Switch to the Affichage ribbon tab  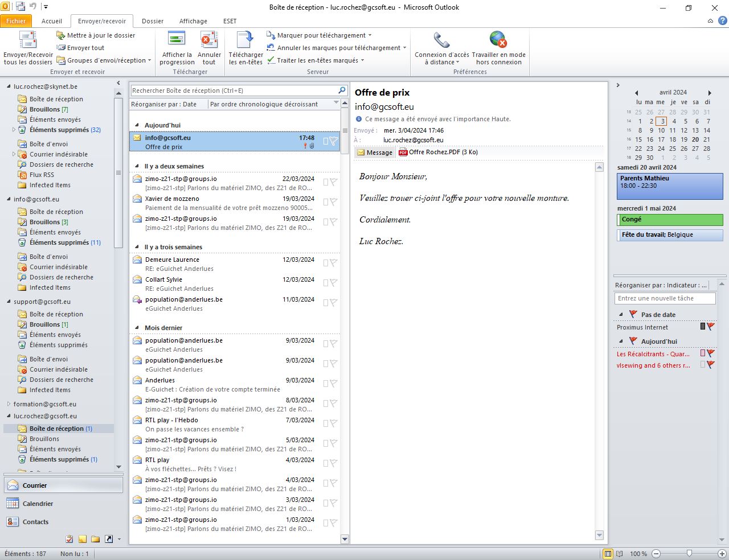click(194, 21)
